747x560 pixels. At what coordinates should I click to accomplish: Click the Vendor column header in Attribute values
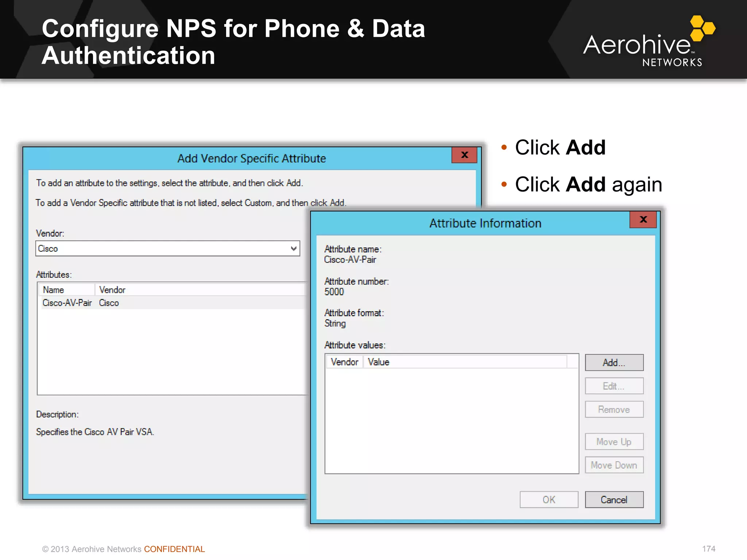344,362
